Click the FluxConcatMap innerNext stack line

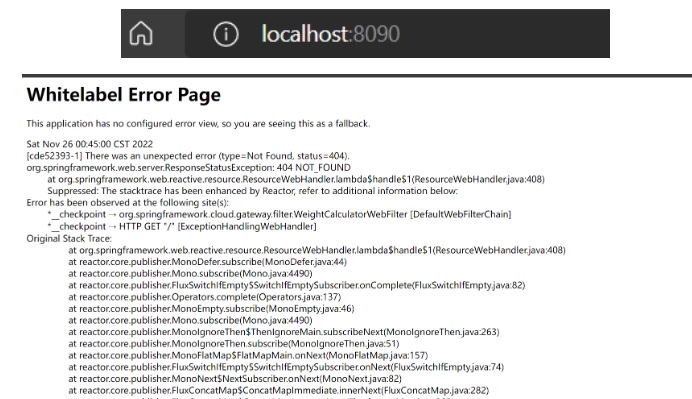point(278,391)
